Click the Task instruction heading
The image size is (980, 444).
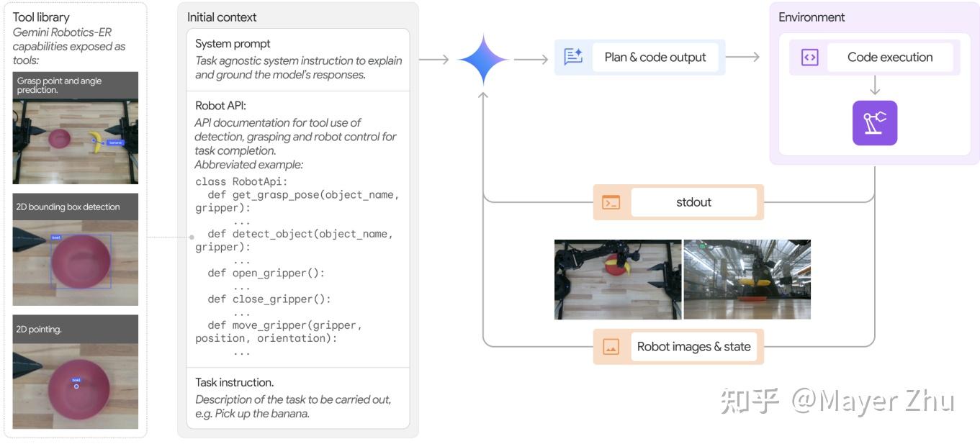click(235, 382)
